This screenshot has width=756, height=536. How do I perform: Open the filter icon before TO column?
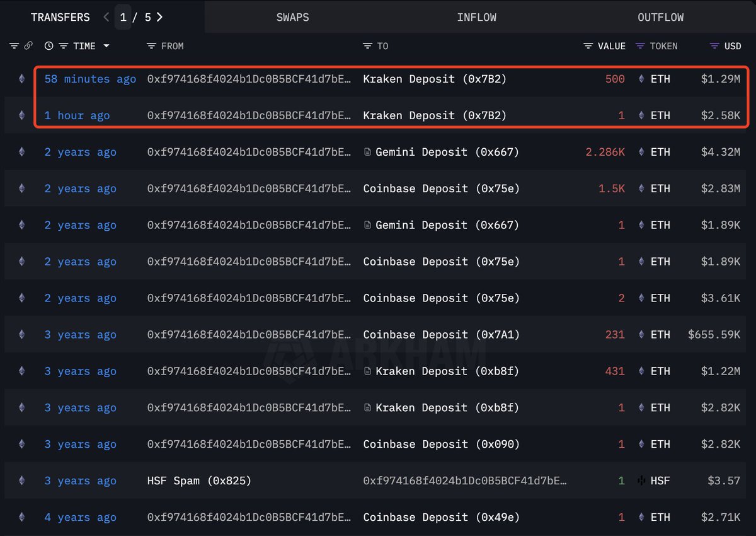[x=368, y=46]
